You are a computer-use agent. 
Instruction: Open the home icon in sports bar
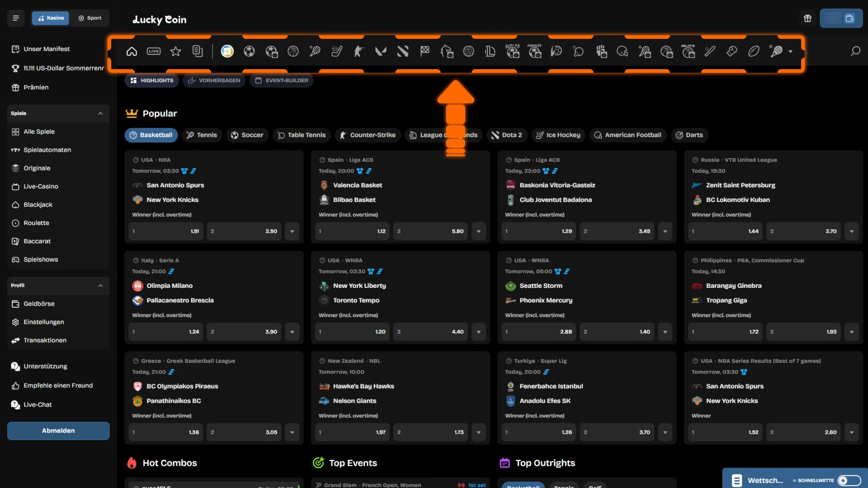click(x=132, y=52)
